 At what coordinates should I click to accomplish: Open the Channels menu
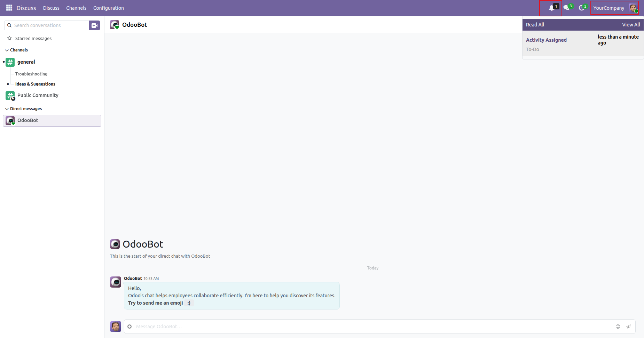point(76,8)
